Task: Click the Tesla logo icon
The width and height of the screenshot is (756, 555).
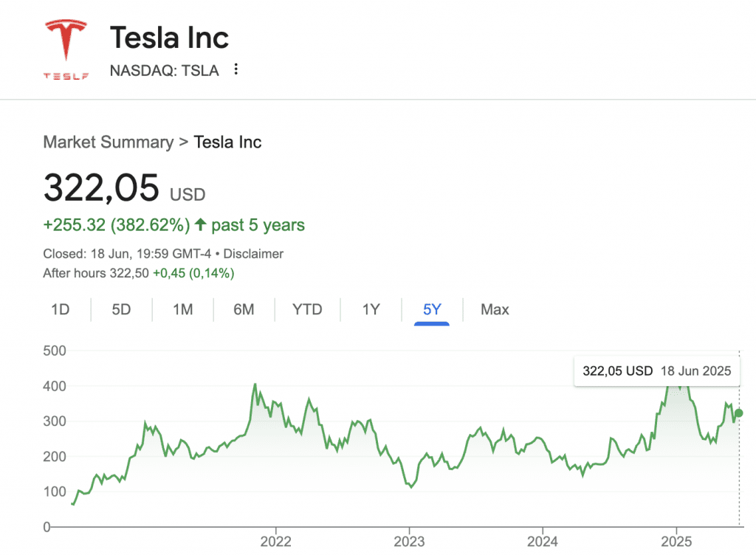Action: point(66,49)
